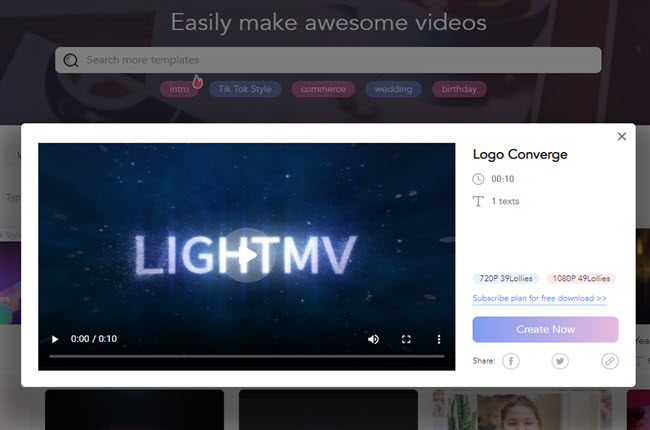
Task: Enter fullscreen mode on the video player
Action: (406, 339)
